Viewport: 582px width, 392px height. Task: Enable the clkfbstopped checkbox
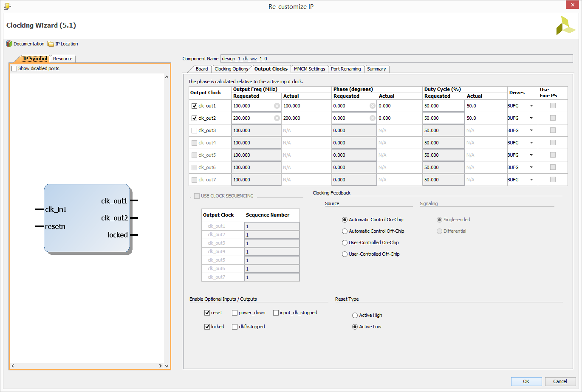pyautogui.click(x=235, y=327)
